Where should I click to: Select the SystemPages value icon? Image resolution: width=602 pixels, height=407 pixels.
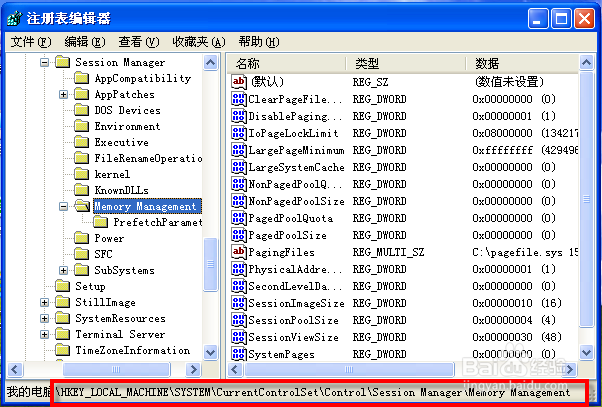[x=238, y=354]
